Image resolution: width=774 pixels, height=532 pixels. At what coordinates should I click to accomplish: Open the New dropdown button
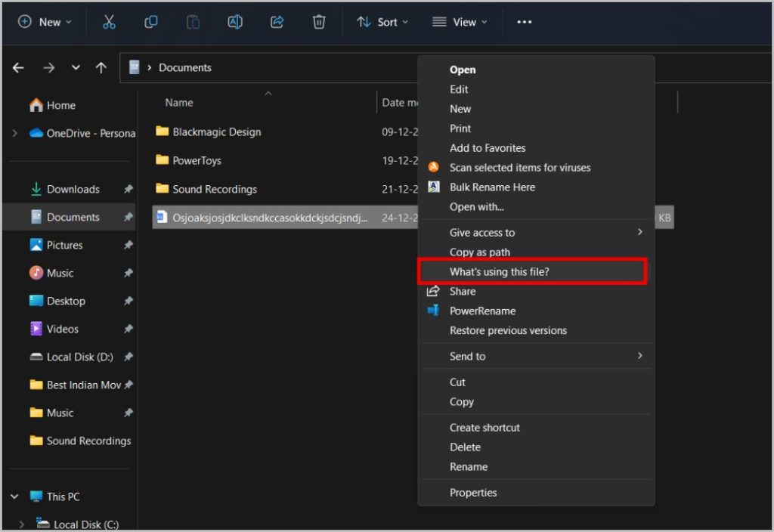tap(45, 22)
